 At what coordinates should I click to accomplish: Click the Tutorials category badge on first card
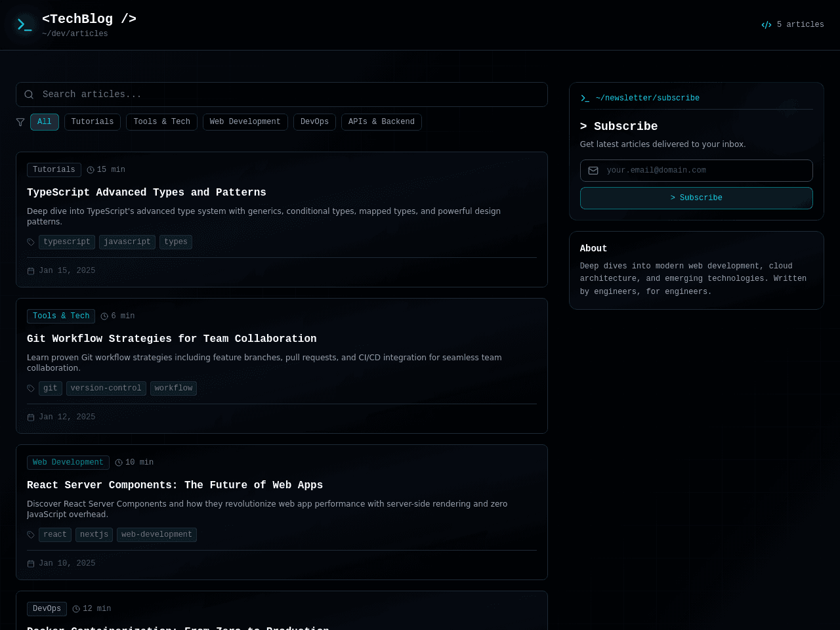pos(54,170)
